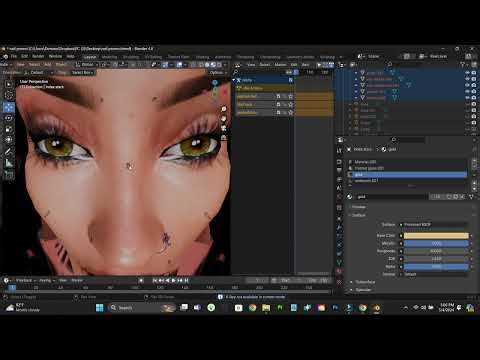Toggle solo star on top NLA track

pos(291,96)
